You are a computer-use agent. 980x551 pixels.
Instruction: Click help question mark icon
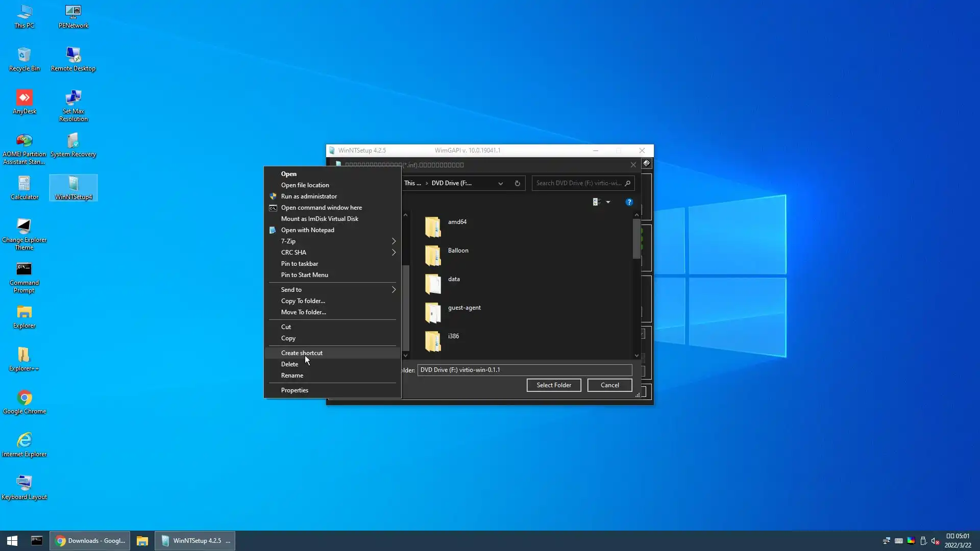[x=629, y=202]
